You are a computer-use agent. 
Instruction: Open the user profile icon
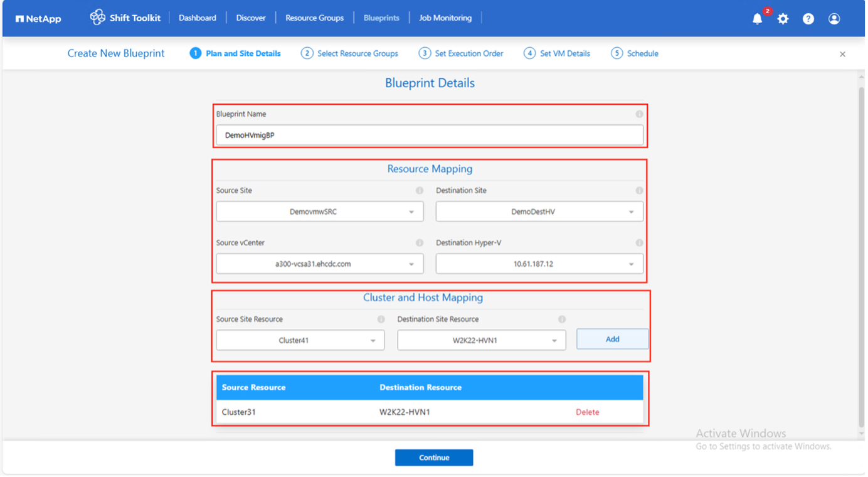834,19
